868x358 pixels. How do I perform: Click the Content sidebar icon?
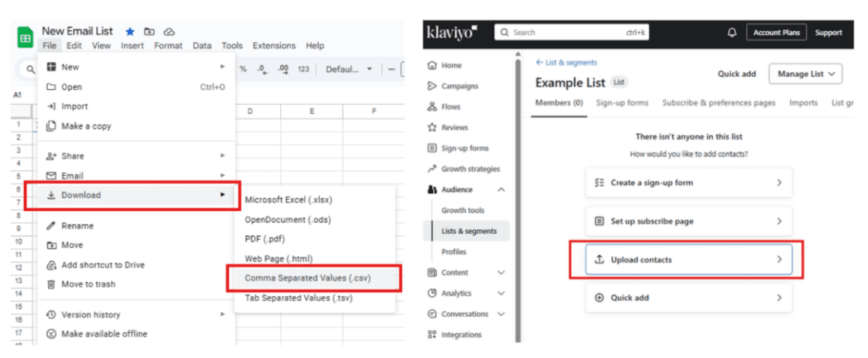pyautogui.click(x=432, y=272)
